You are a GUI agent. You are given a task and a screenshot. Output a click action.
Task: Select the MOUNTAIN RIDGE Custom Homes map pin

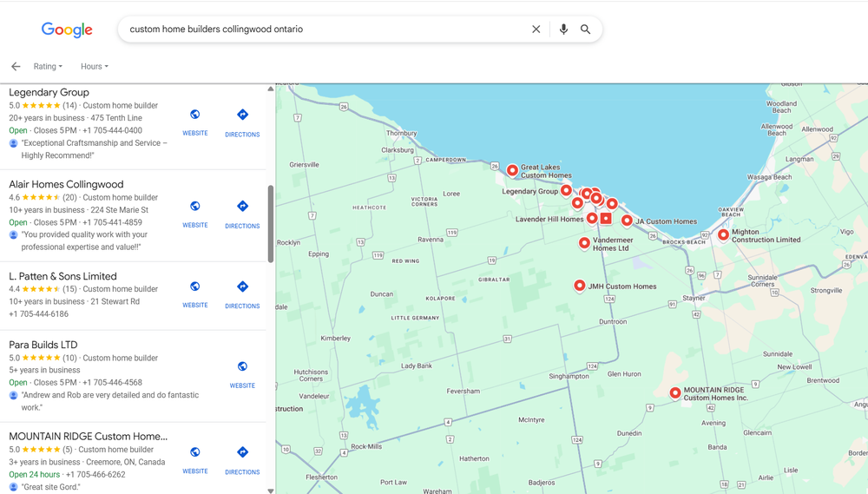[674, 392]
